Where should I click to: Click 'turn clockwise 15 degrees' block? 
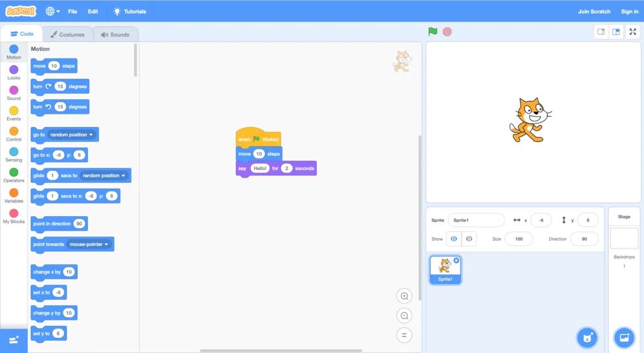(x=60, y=87)
